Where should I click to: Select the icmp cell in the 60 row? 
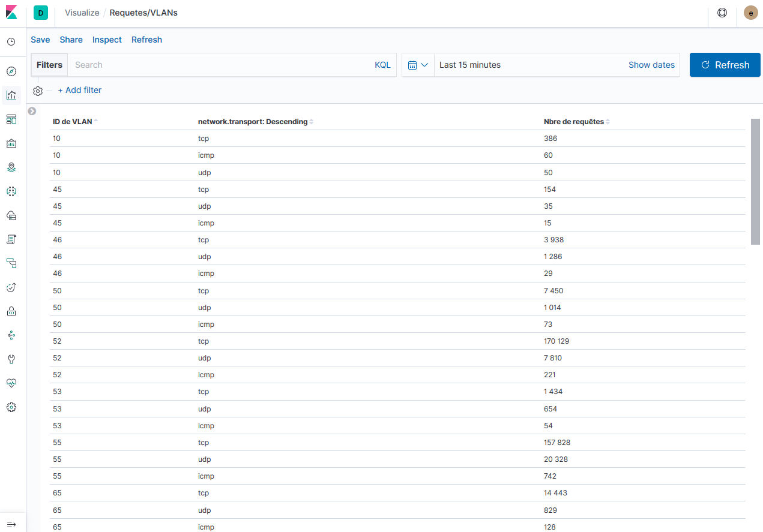tap(206, 155)
